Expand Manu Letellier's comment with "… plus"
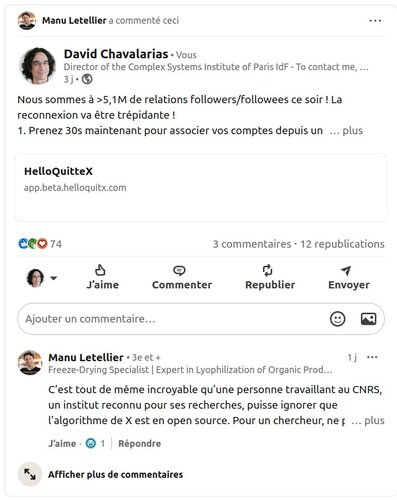Viewport: 397px width, 500px height. click(x=368, y=420)
